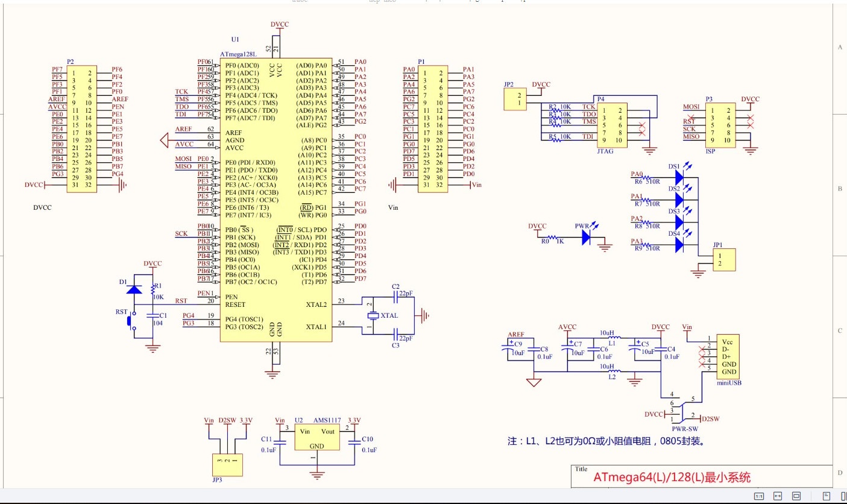Click the (ALE) PG2 pin label
Viewport: 847px width, 504px height.
tap(312, 125)
